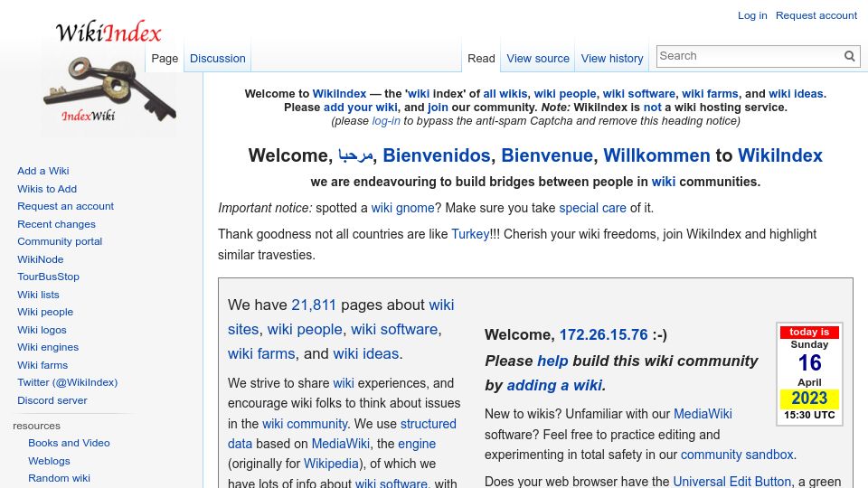Open Wikis to Add in the sidebar
Screen dimensions: 868x488
tap(47, 189)
